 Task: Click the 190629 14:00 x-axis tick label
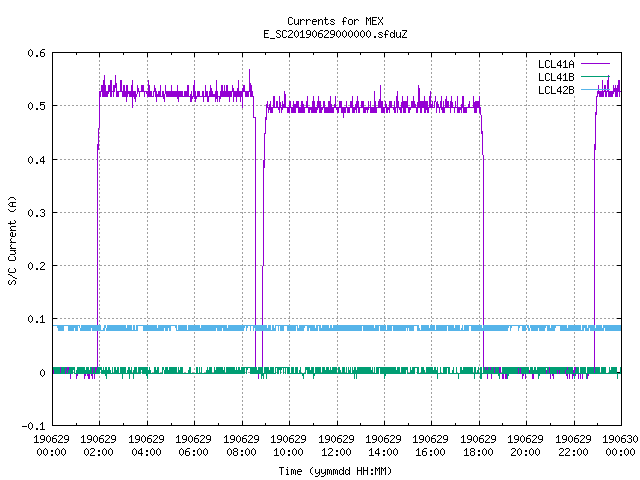click(383, 446)
